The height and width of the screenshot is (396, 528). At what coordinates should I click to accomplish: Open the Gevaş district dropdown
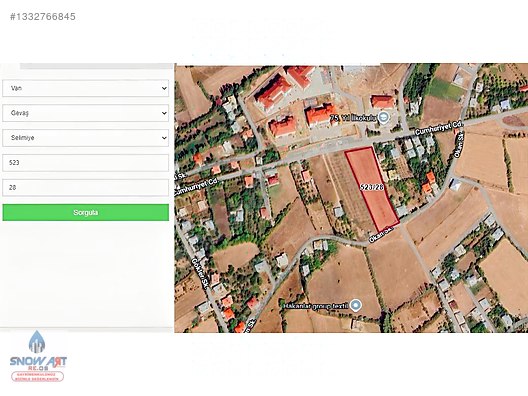[86, 113]
